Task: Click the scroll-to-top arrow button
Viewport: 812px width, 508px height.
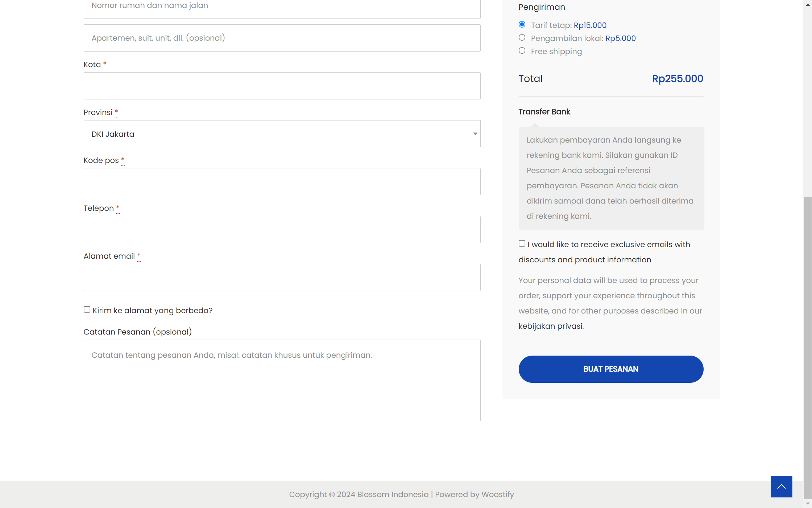Action: tap(781, 486)
